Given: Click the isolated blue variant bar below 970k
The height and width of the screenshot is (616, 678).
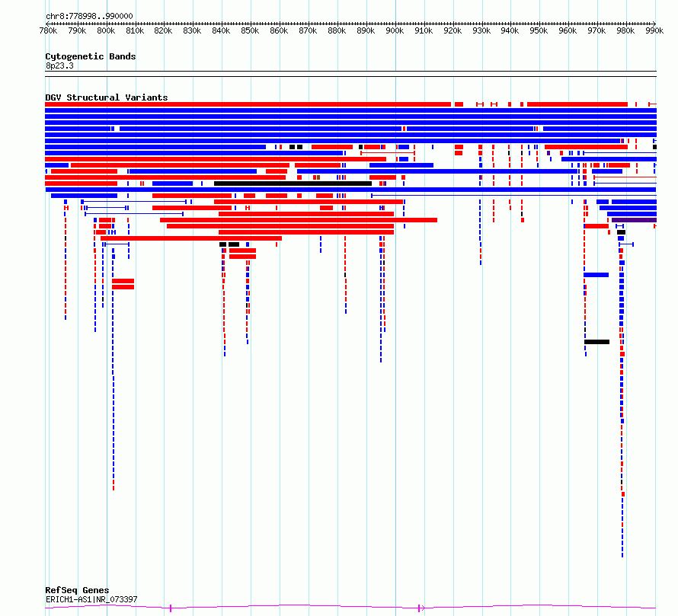Looking at the screenshot, I should (x=596, y=275).
